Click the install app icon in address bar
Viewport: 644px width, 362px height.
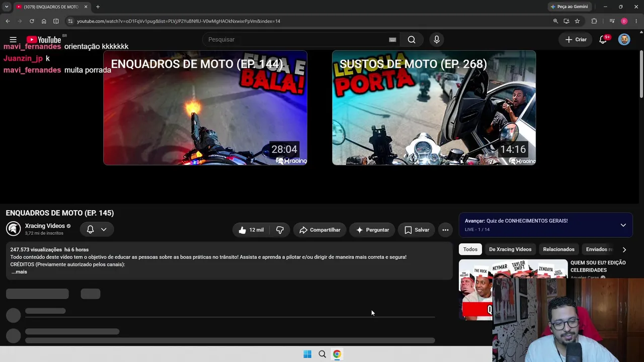[x=567, y=21]
